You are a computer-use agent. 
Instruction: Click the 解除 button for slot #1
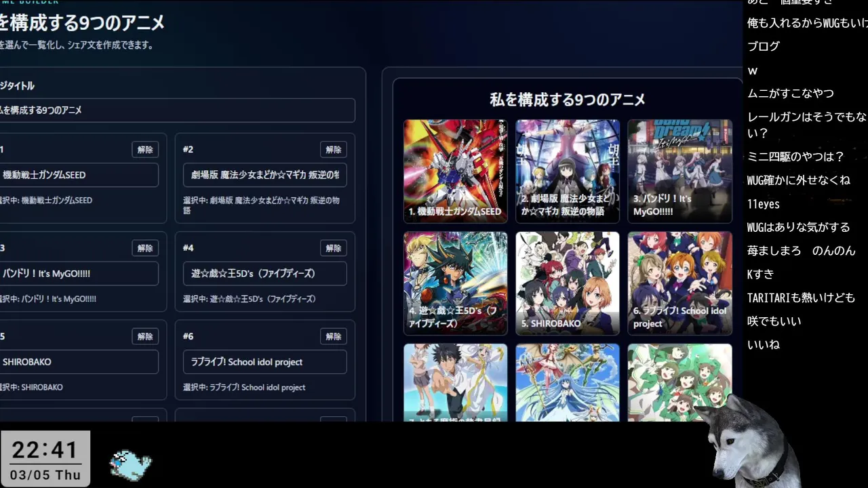click(x=145, y=150)
